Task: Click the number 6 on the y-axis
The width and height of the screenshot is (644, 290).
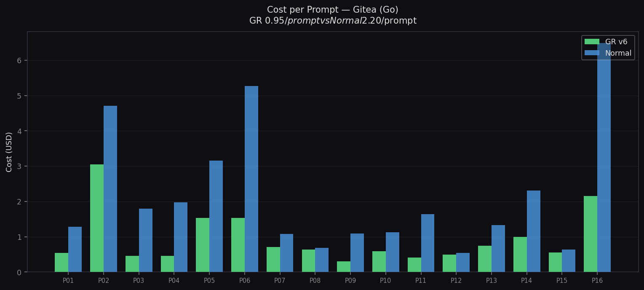Action: pyautogui.click(x=19, y=61)
